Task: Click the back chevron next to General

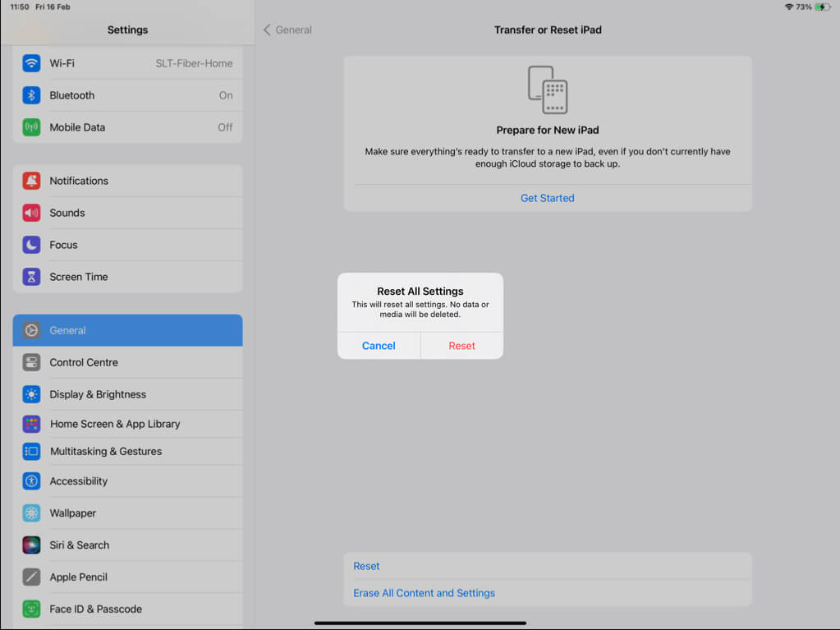Action: click(267, 30)
